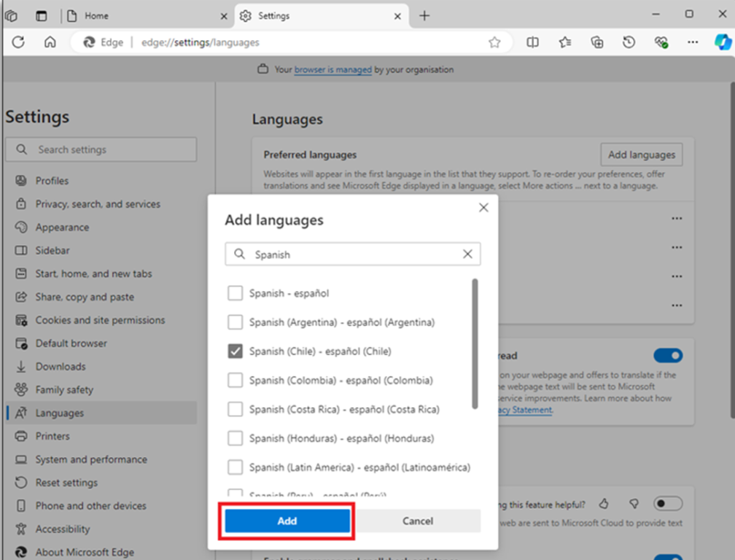735x560 pixels.
Task: Go to Home using the house icon
Action: click(50, 42)
